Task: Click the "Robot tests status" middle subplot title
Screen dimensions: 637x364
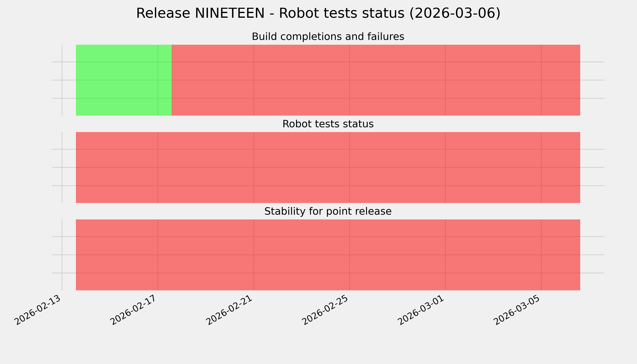Action: 328,124
